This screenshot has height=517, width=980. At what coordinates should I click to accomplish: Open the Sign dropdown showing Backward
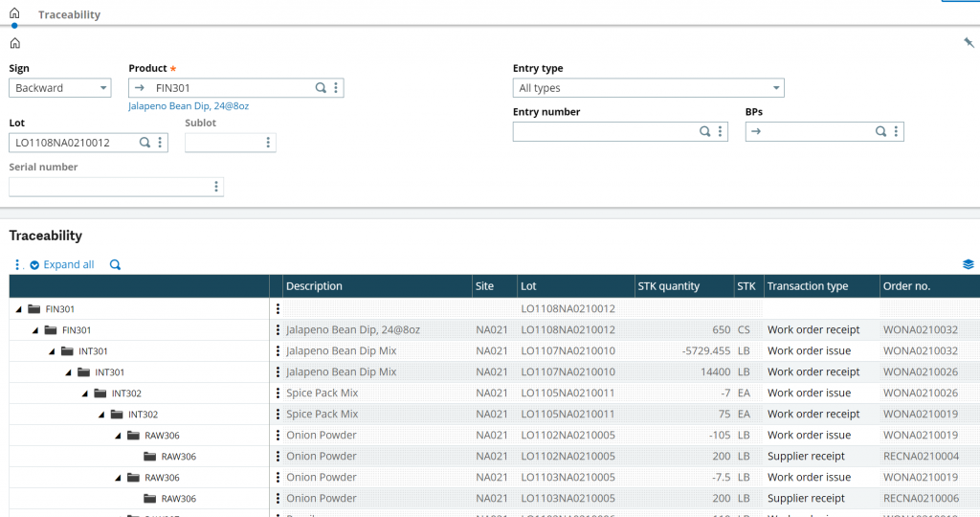61,88
